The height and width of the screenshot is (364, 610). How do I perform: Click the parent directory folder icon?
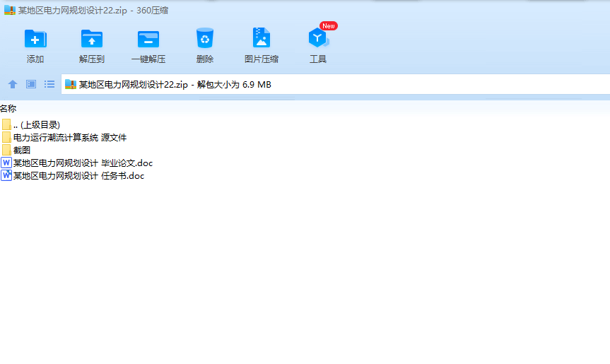(6, 124)
